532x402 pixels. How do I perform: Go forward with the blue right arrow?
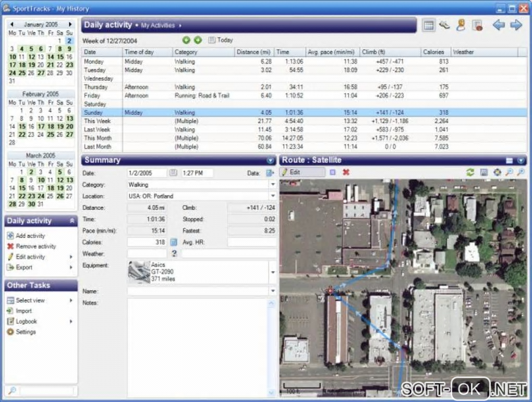516,25
